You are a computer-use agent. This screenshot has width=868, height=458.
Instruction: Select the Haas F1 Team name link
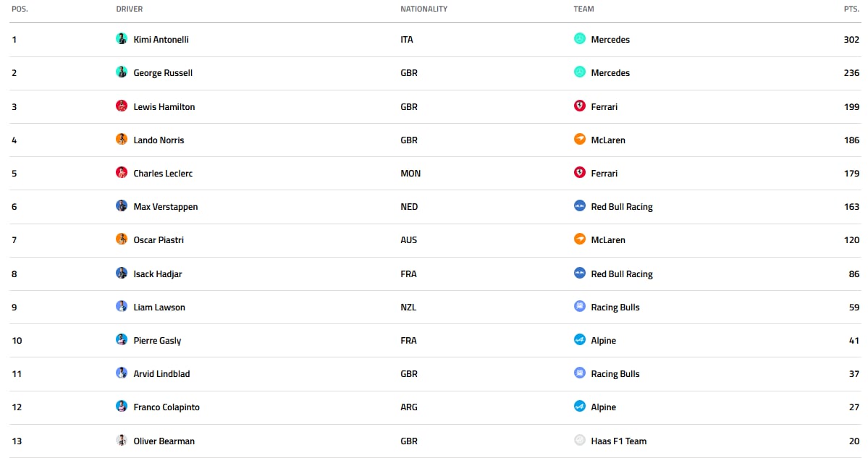click(618, 441)
